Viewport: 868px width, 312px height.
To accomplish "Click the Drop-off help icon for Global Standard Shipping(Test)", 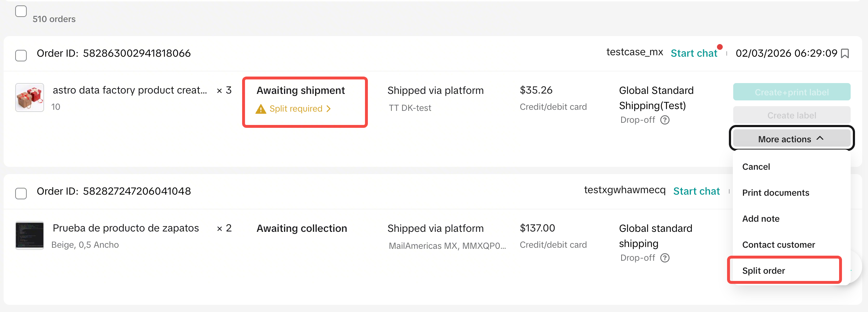I will (665, 120).
